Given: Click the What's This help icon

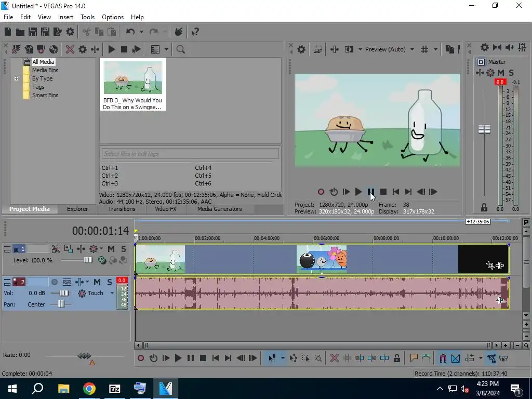Looking at the screenshot, I should tap(195, 32).
